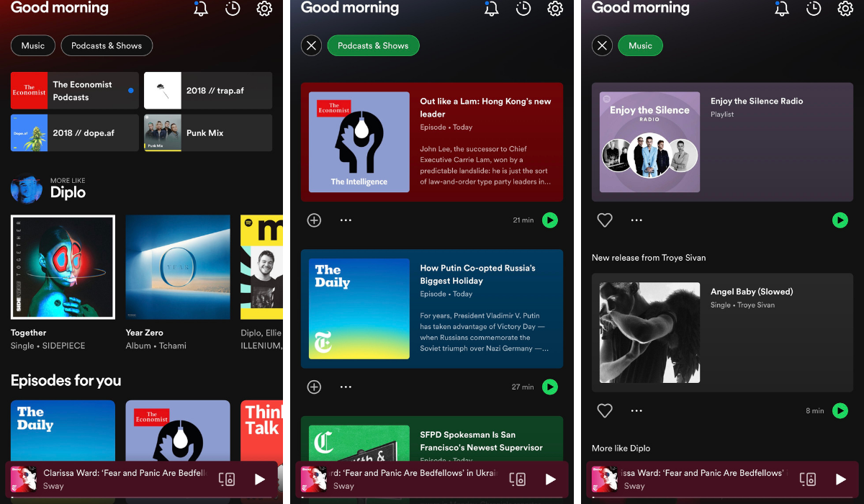
Task: Open 'Enjoy the Silence Radio' playlist title
Action: [x=757, y=102]
